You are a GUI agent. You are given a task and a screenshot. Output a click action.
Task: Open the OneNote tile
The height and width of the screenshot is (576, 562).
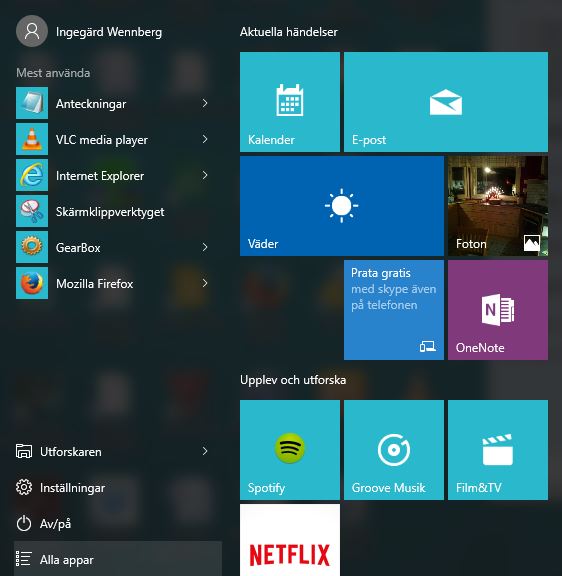pyautogui.click(x=498, y=310)
